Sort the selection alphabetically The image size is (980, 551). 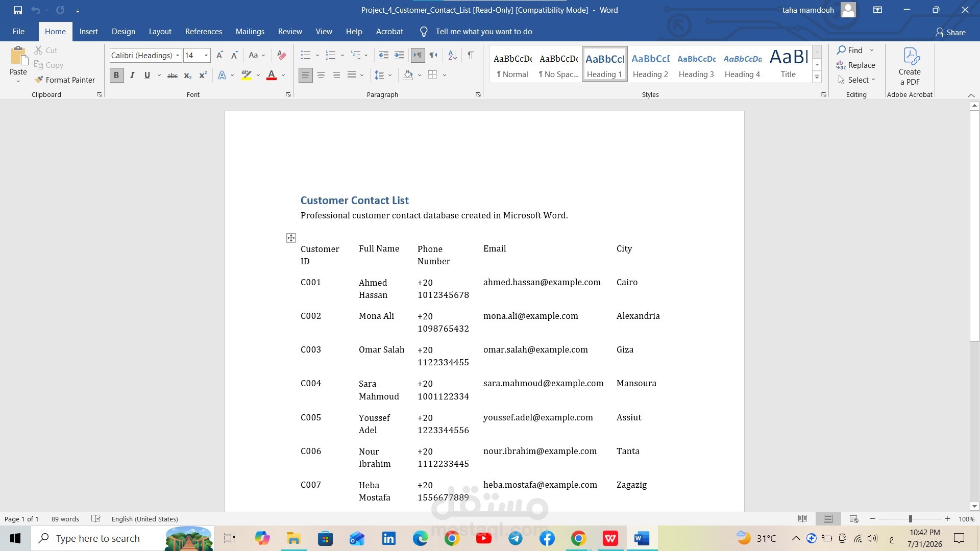tap(452, 55)
